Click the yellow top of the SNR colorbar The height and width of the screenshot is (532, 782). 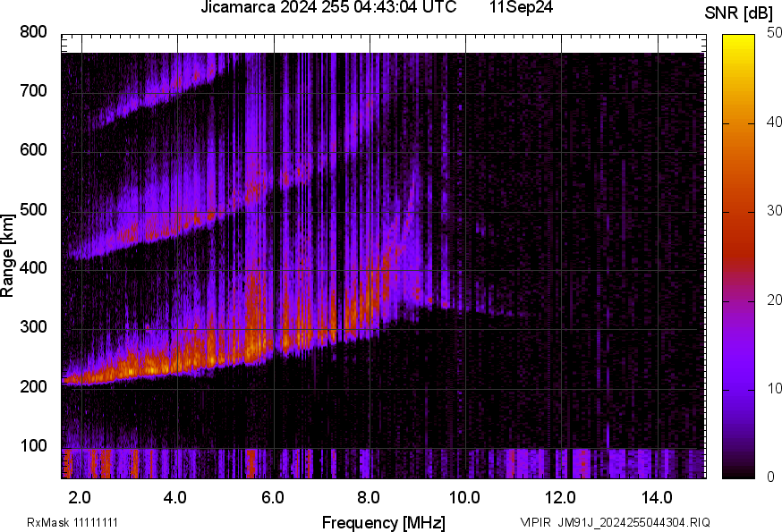click(738, 41)
